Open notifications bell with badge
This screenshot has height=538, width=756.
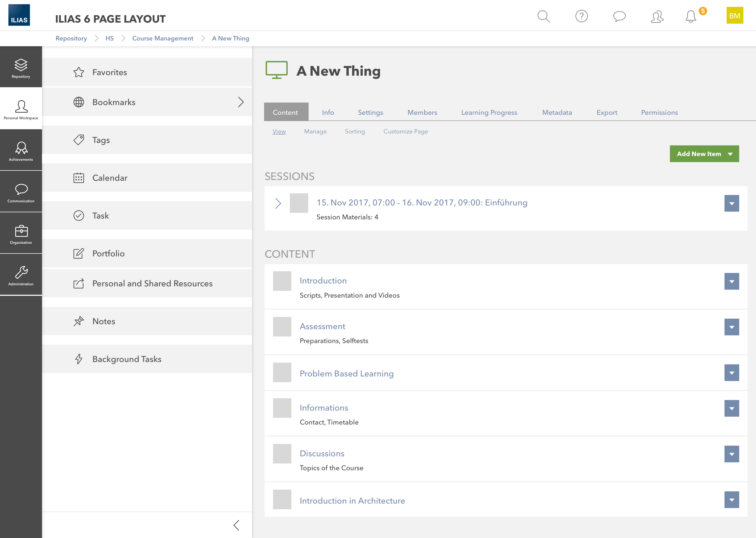pyautogui.click(x=691, y=16)
